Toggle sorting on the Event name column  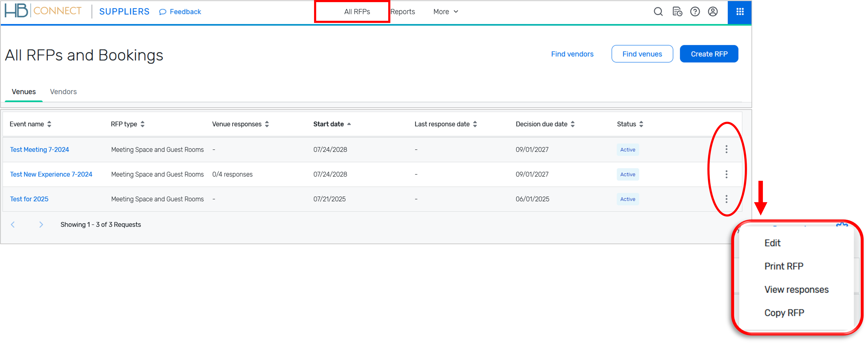[50, 124]
